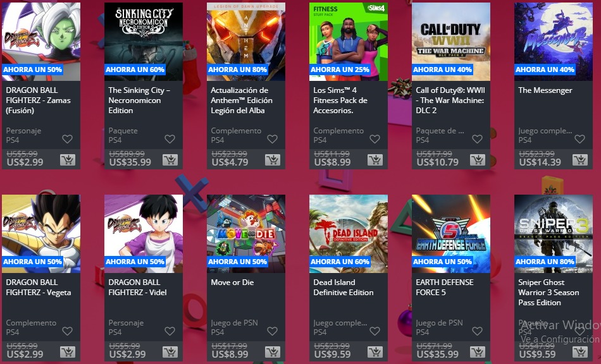Toggle wishlist heart for Zamas (Fusión)
The image size is (601, 364).
pos(68,139)
